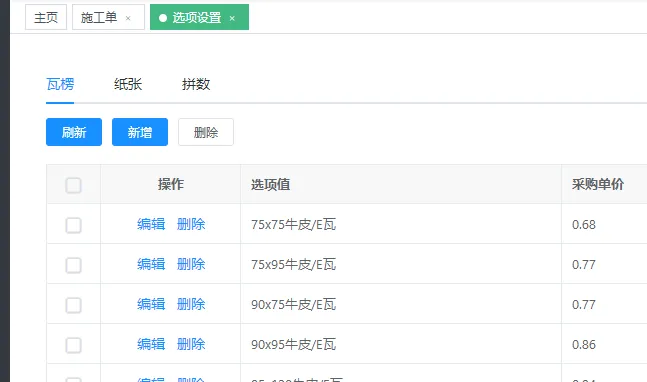Viewport: 647px width, 382px height.
Task: Click the 0.77 price in 90x75 row
Action: pyautogui.click(x=583, y=305)
